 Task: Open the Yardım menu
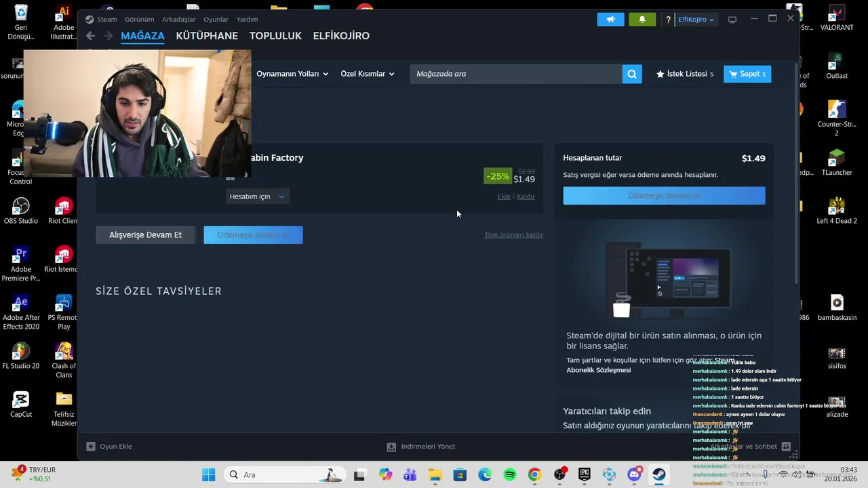click(247, 20)
